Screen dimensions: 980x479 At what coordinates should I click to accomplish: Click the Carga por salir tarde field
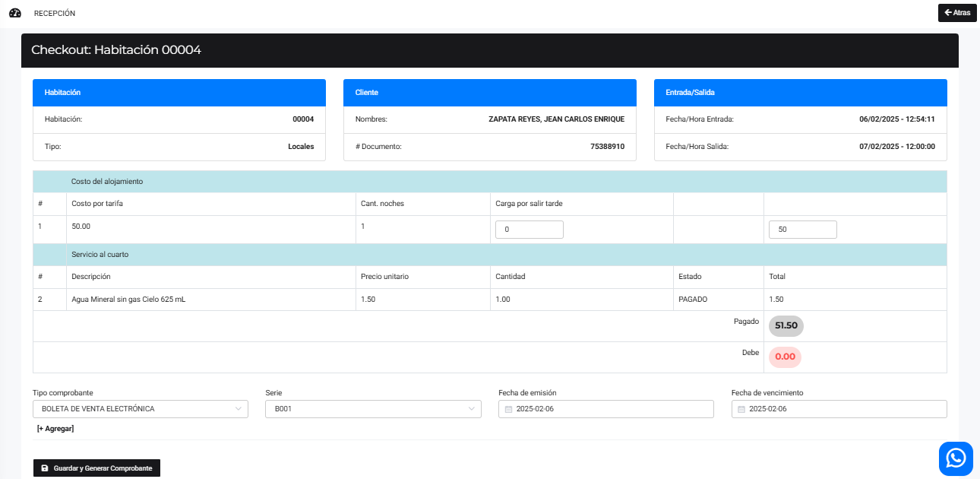[x=529, y=230]
